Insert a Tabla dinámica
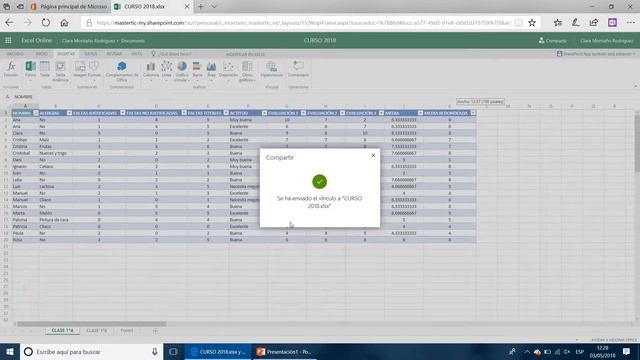Viewport: 640px width, 360px height. tap(60, 71)
